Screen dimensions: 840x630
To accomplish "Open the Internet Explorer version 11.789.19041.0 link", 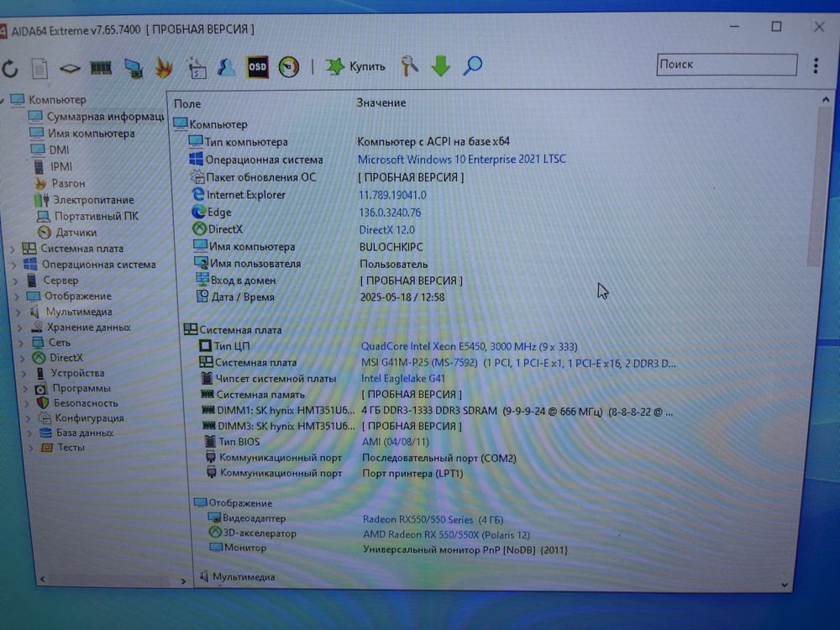I will coord(392,195).
